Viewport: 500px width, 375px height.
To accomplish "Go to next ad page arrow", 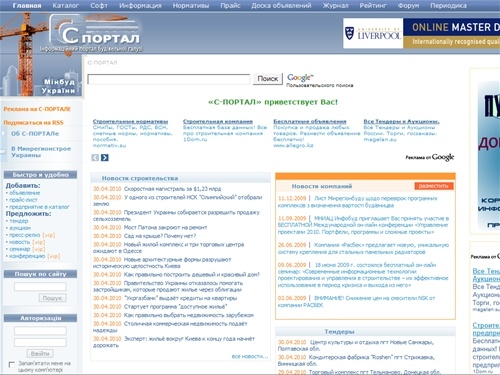I will click(105, 158).
